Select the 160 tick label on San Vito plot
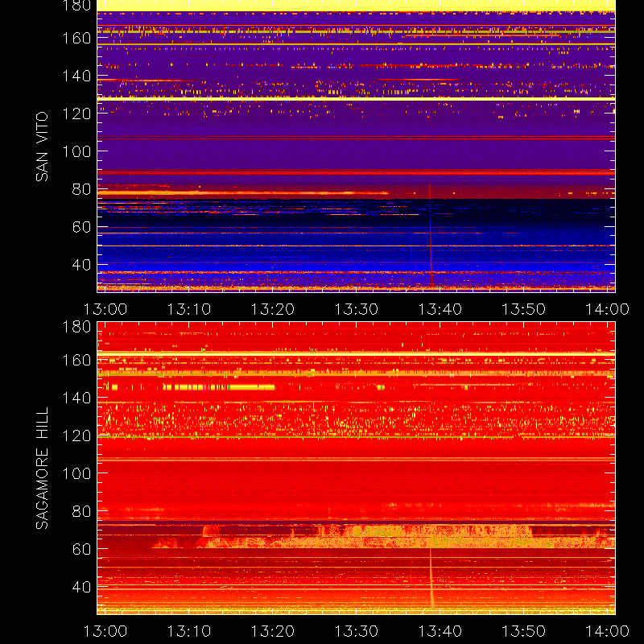644x644 pixels. coord(76,38)
